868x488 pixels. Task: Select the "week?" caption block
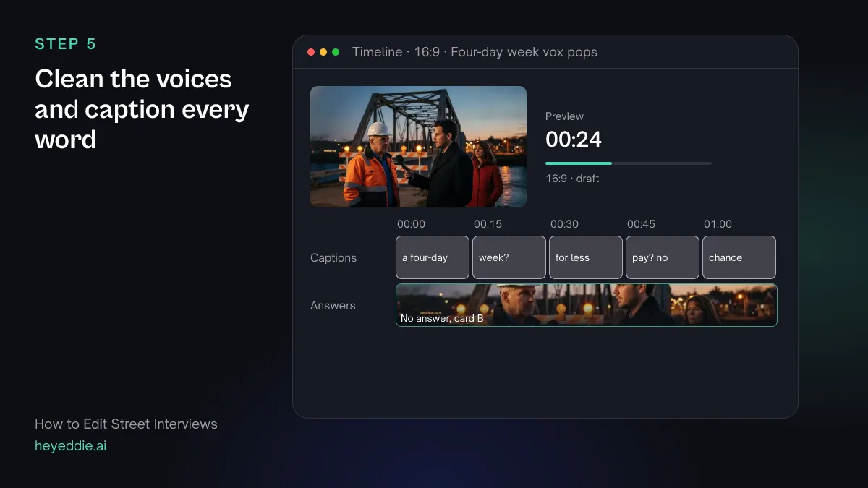(509, 257)
